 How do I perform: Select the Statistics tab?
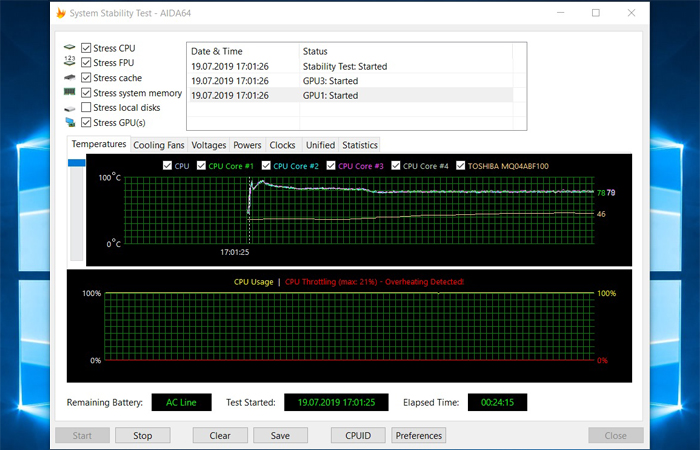click(359, 145)
